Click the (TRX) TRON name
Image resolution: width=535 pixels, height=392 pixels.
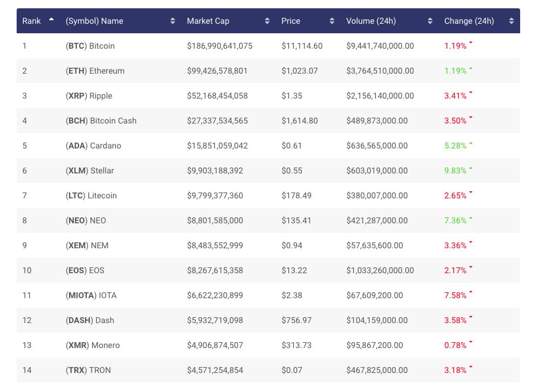point(88,370)
